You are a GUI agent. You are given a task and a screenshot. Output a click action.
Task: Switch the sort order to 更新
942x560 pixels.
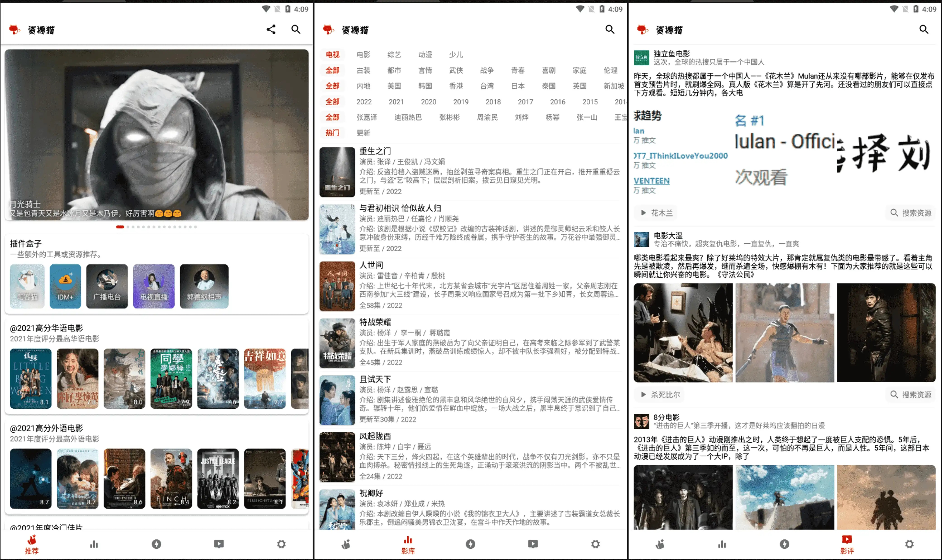pyautogui.click(x=363, y=133)
